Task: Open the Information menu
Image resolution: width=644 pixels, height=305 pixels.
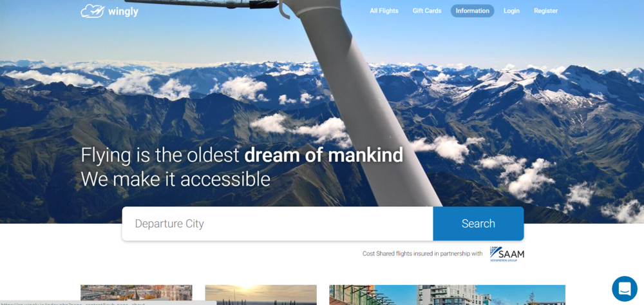Action: pyautogui.click(x=472, y=11)
